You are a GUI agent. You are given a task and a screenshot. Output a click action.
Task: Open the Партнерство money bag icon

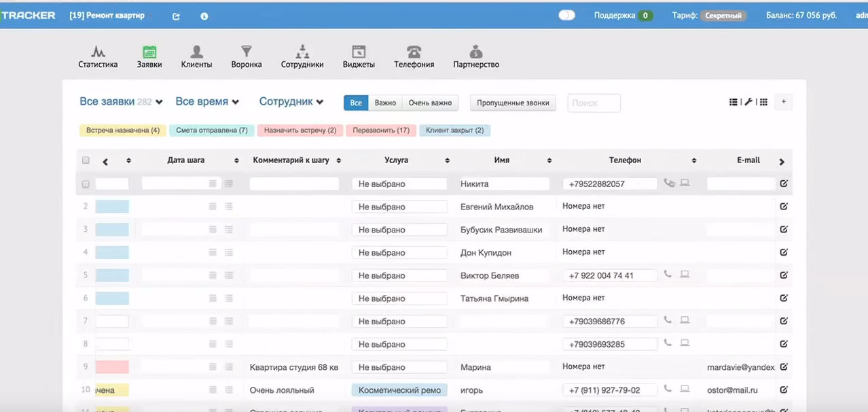[475, 52]
